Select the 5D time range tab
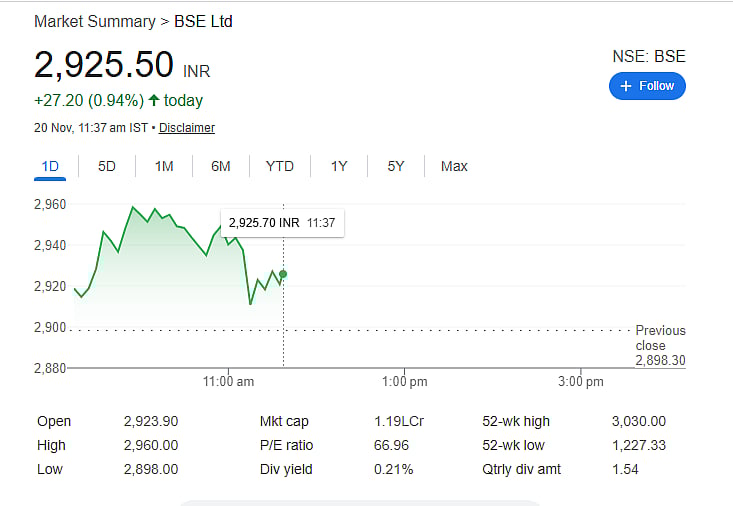Screen dimensions: 733x506 click(x=107, y=166)
